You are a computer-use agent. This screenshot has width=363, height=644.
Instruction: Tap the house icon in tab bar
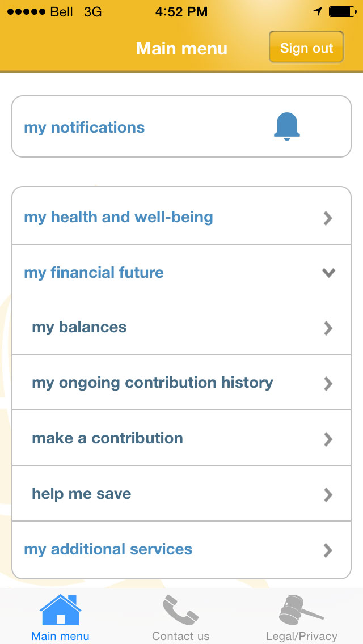60,610
